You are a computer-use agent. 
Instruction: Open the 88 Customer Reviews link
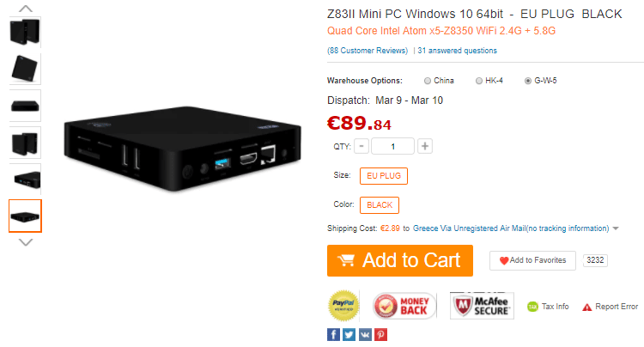tap(368, 51)
